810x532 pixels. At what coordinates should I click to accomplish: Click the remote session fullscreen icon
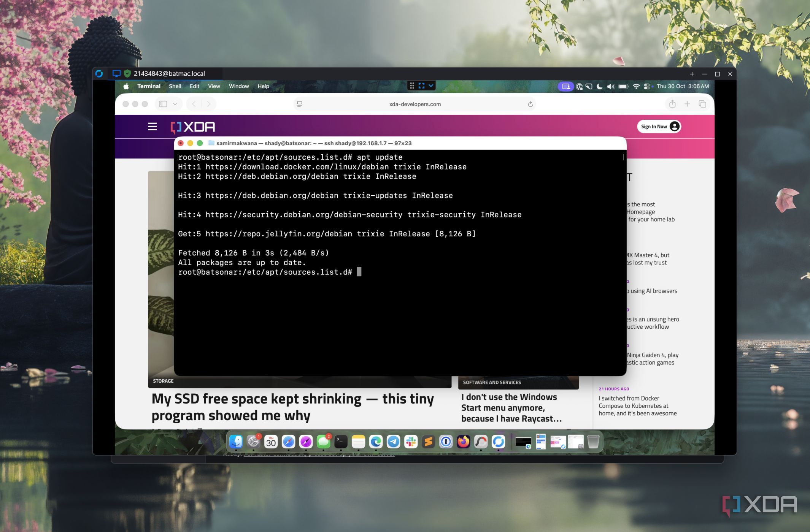(421, 85)
